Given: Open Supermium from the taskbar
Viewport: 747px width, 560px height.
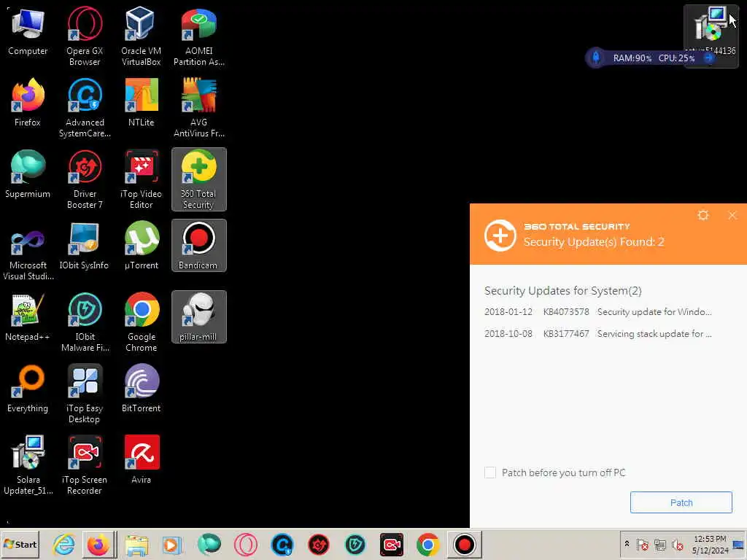Looking at the screenshot, I should coord(209,544).
